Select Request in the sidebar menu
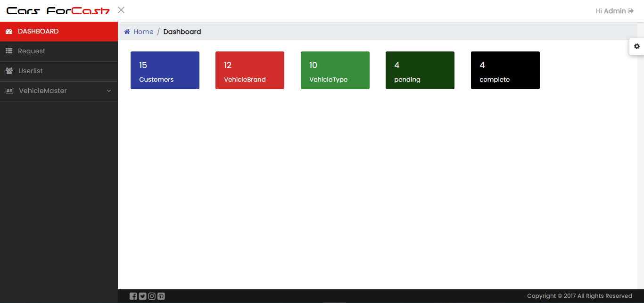The height and width of the screenshot is (303, 644). click(32, 51)
